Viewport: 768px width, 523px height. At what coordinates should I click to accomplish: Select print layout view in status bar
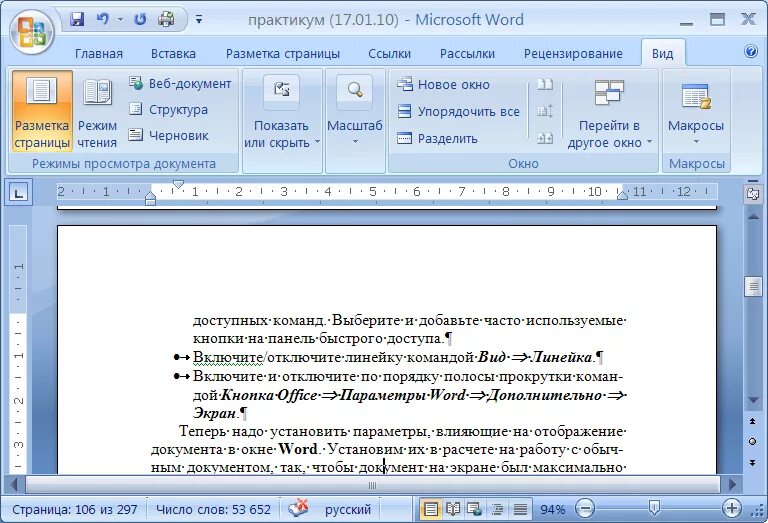431,510
